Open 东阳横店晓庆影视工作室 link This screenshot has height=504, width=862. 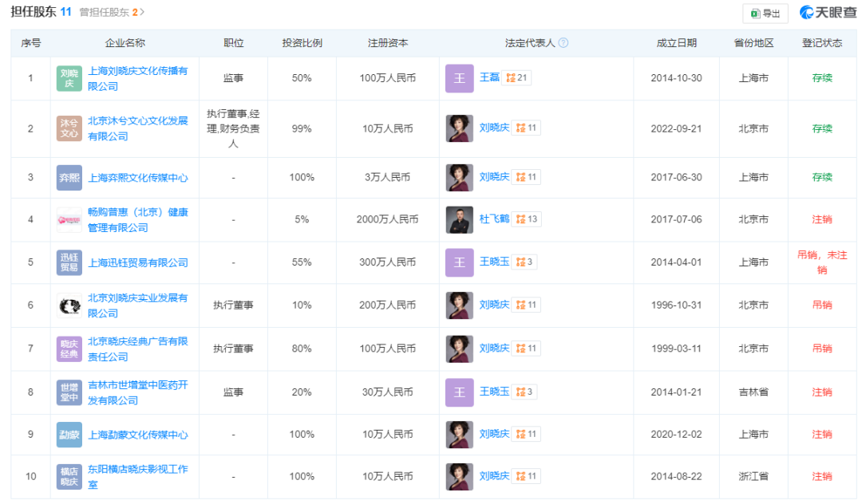click(x=138, y=477)
